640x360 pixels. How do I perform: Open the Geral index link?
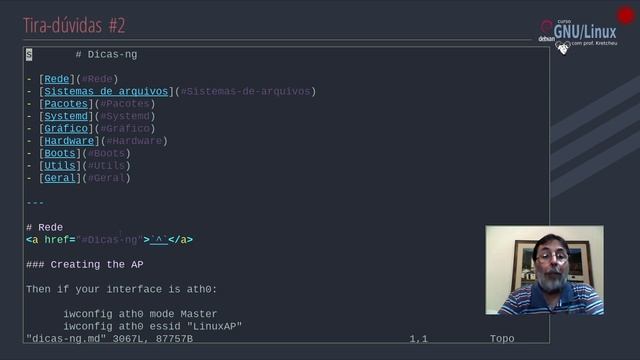[x=60, y=178]
